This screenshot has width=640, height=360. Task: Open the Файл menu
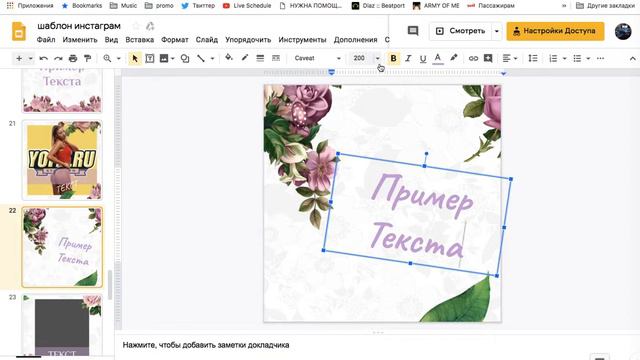click(x=46, y=40)
